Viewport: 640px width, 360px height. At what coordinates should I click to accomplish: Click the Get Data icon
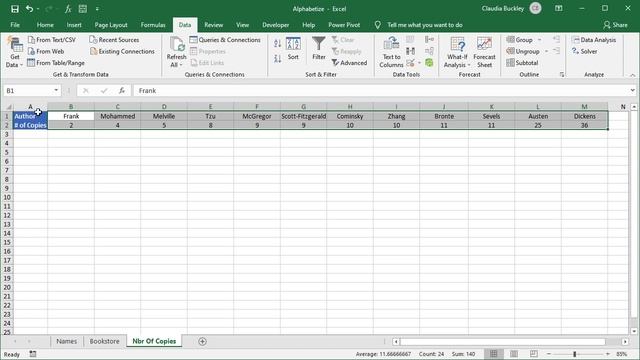click(15, 52)
